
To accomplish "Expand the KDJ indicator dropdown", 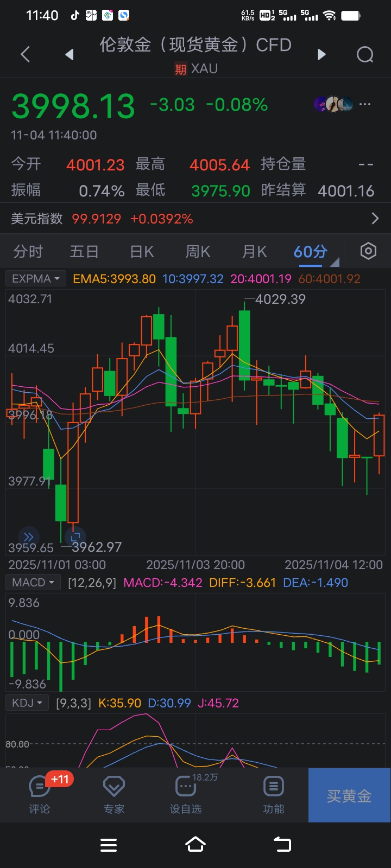I will 27,703.
